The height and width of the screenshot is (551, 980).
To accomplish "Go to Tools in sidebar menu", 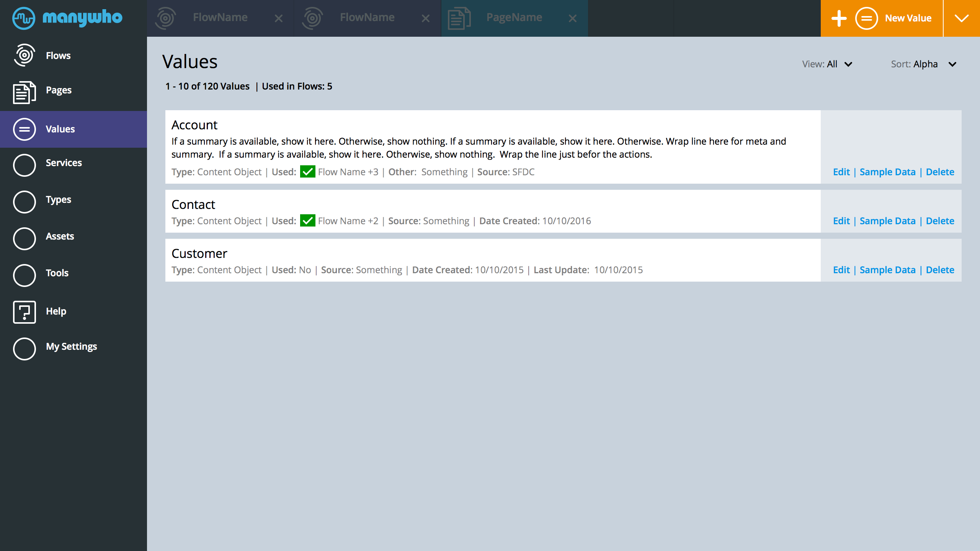I will click(57, 273).
